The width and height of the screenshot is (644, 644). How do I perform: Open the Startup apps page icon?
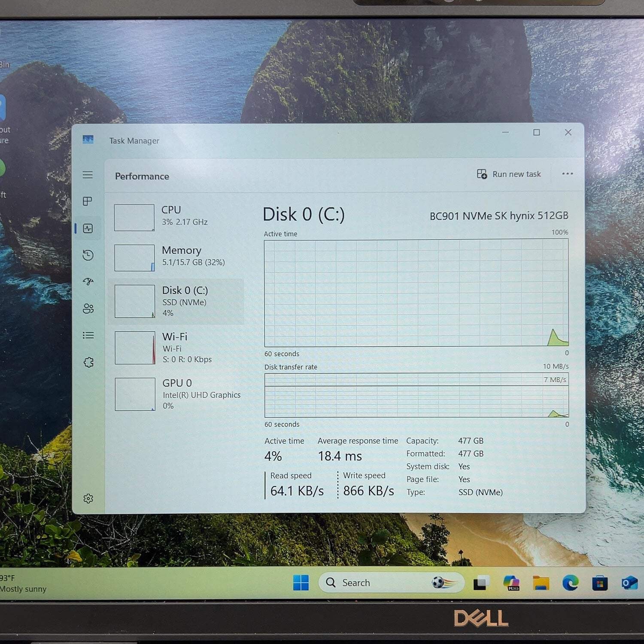pos(88,282)
